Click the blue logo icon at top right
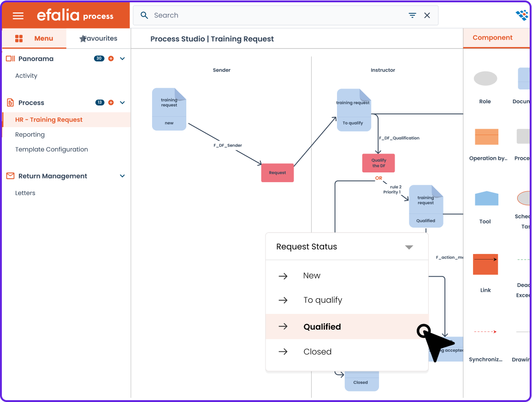Screen dimensions: 532x402 coord(522,15)
